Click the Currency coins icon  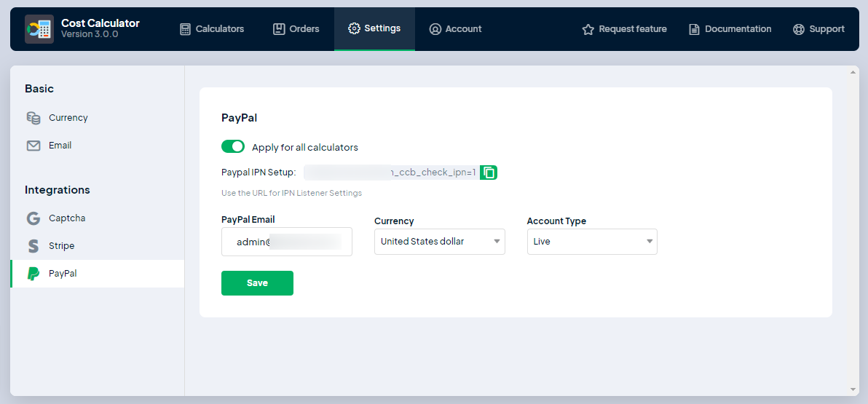click(x=33, y=118)
